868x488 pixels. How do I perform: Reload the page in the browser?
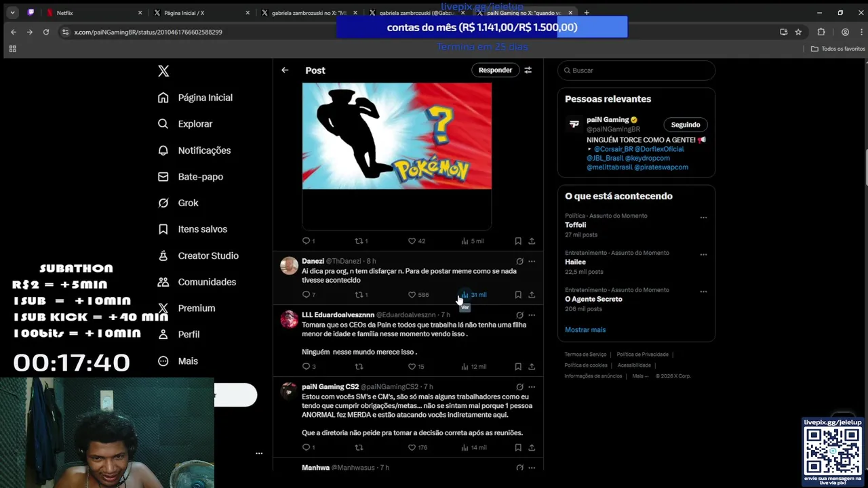point(46,32)
